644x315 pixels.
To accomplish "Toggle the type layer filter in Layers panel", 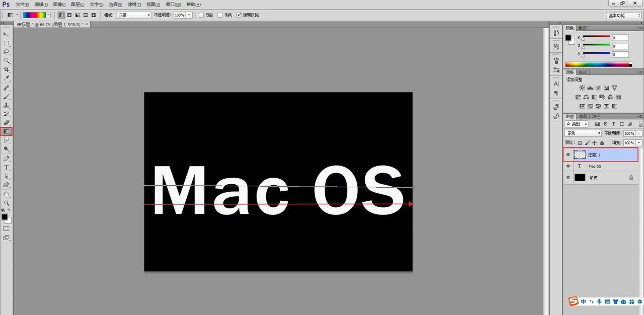I will (x=614, y=124).
